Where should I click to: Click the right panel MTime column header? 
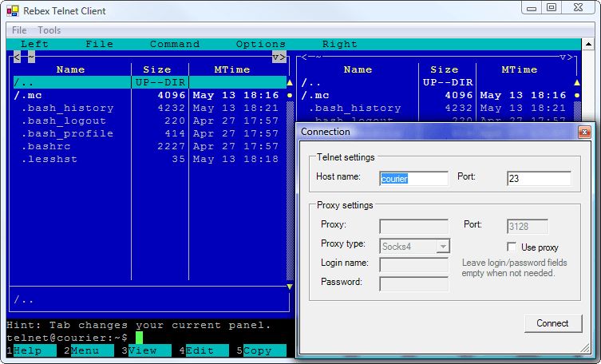[x=520, y=69]
